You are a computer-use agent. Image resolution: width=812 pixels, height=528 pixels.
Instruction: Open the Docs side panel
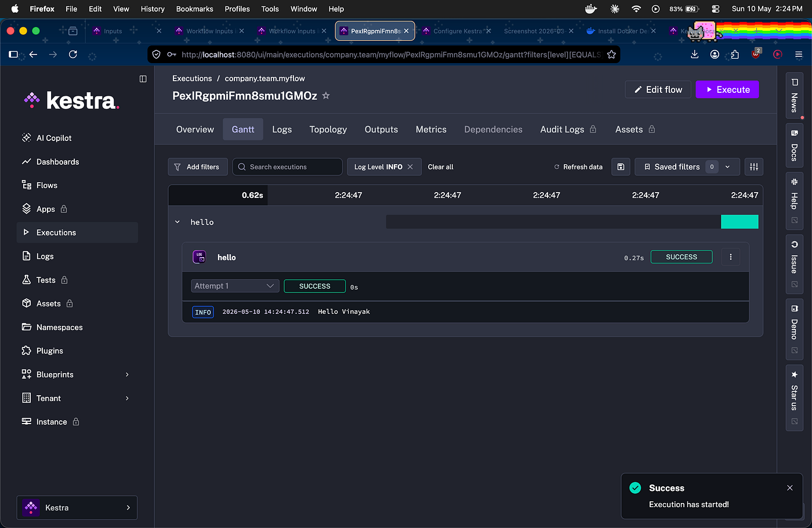pyautogui.click(x=794, y=145)
